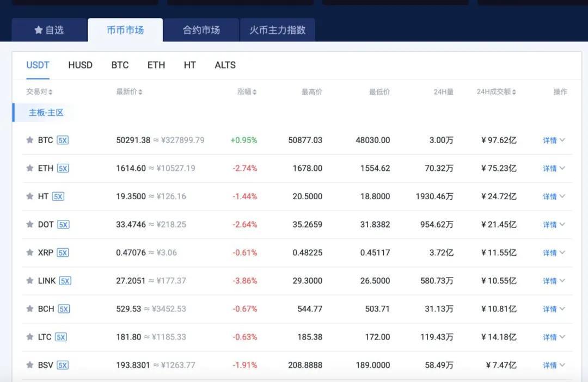Viewport: 588px width, 382px height.
Task: Open the BTC trading pair name
Action: click(x=45, y=140)
